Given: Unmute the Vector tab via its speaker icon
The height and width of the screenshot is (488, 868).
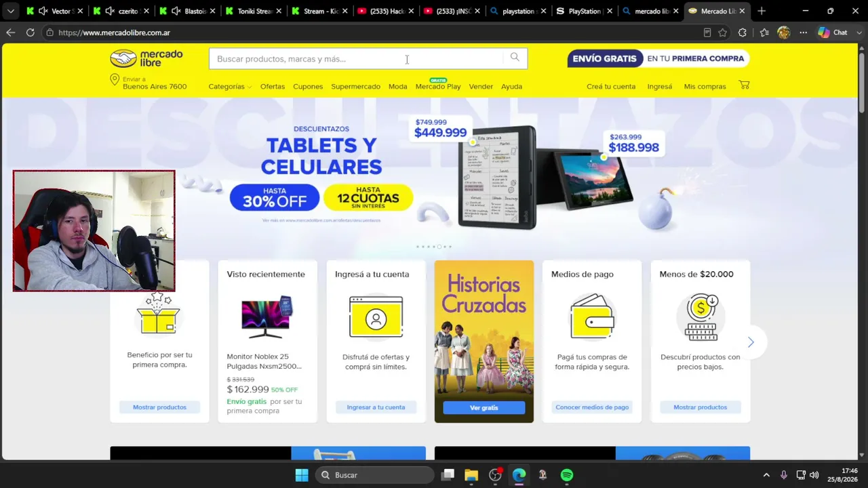Looking at the screenshot, I should [43, 11].
